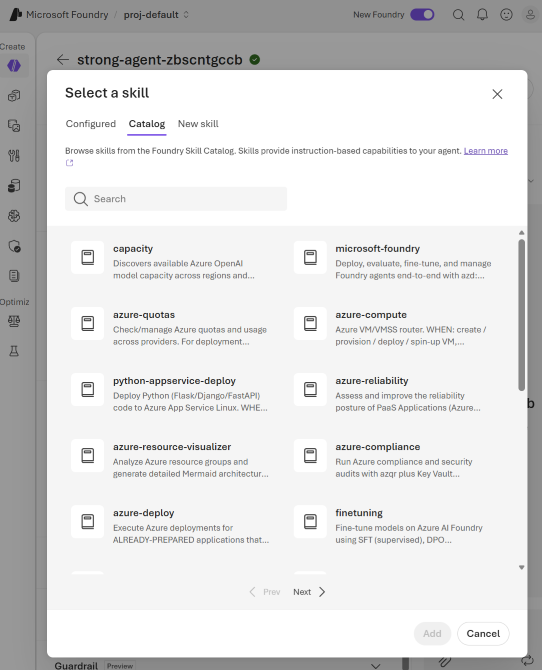The width and height of the screenshot is (542, 670).
Task: Open the balance scale icon under Optimize
Action: coord(14,321)
